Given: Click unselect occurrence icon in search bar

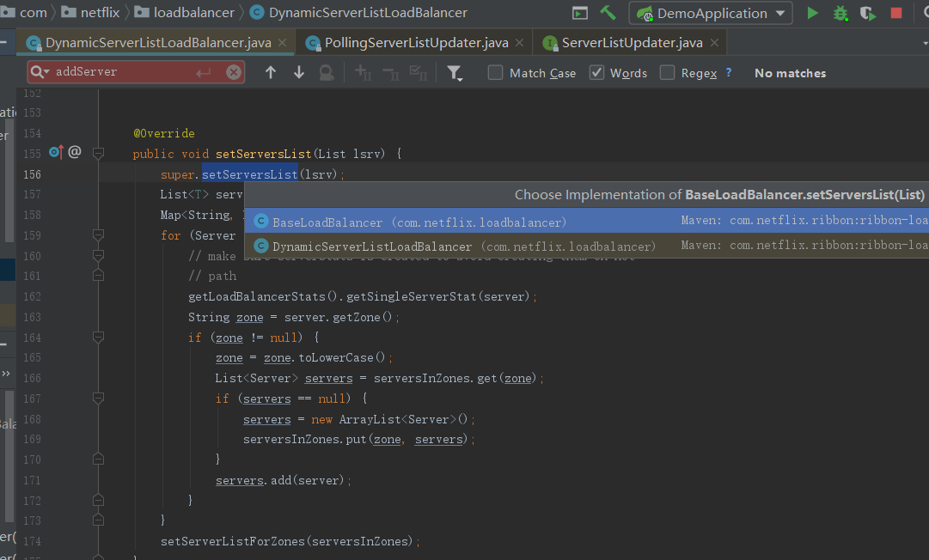Looking at the screenshot, I should point(391,73).
